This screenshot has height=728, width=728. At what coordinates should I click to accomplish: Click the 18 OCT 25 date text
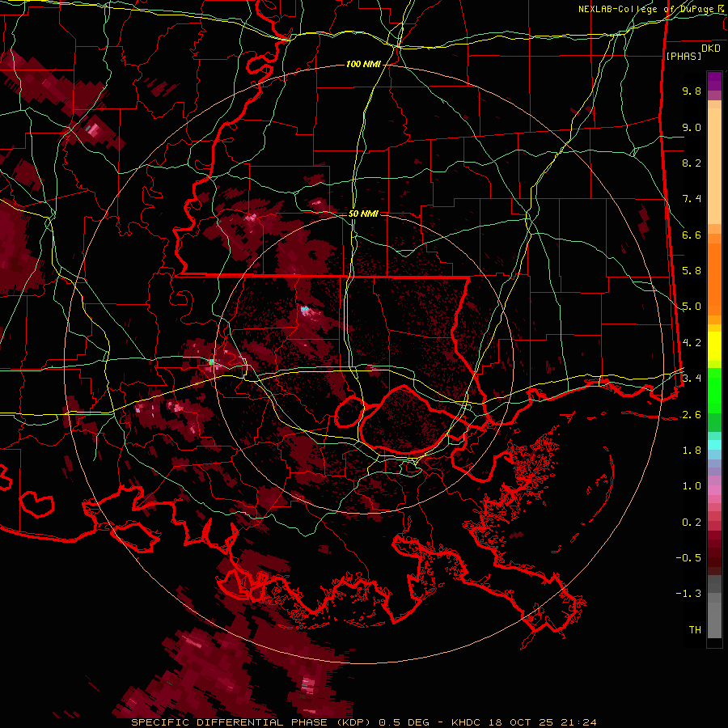[x=519, y=722]
